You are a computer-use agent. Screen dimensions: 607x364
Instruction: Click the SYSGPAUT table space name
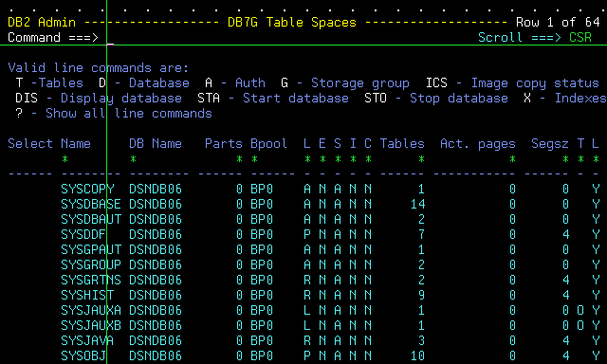coord(91,249)
